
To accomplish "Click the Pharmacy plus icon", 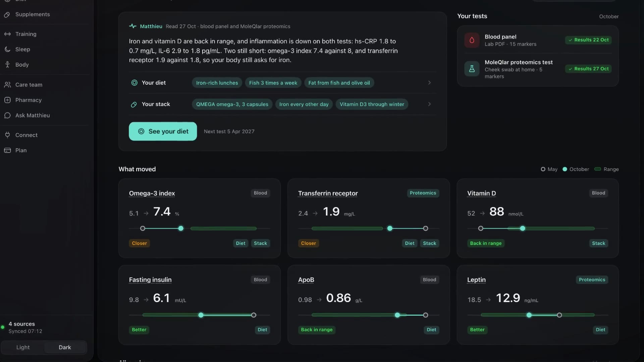I will tap(7, 100).
